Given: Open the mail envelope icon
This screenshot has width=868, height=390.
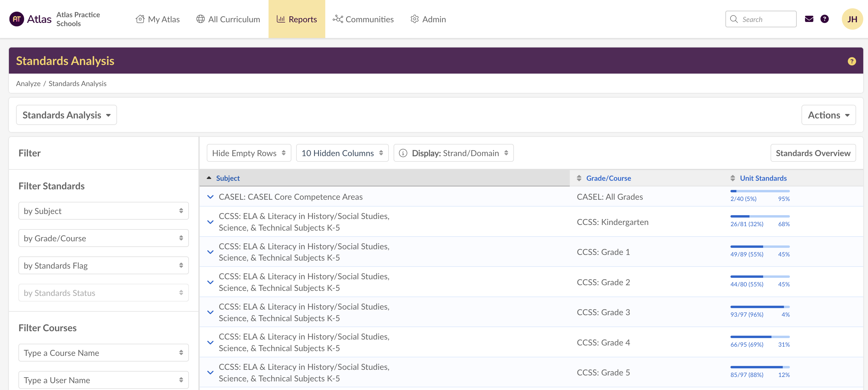Looking at the screenshot, I should (809, 19).
